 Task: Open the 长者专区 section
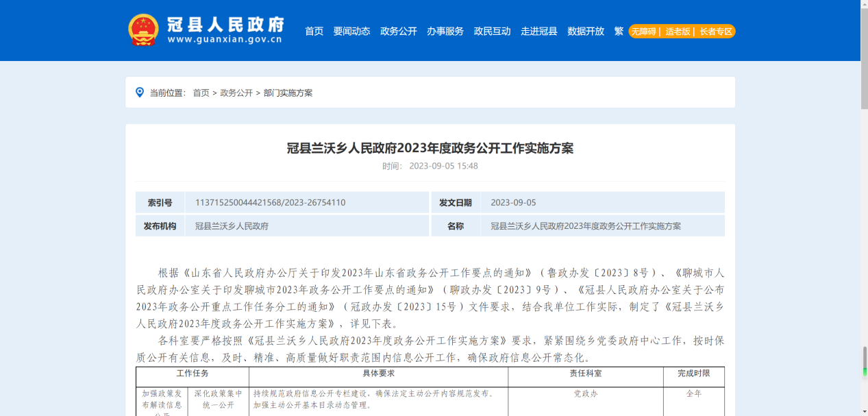716,32
